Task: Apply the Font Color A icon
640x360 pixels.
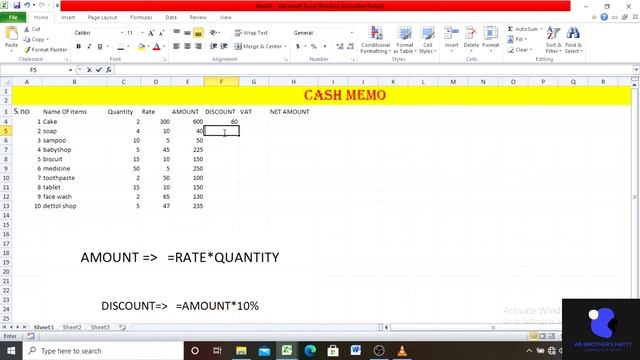Action: pyautogui.click(x=156, y=47)
